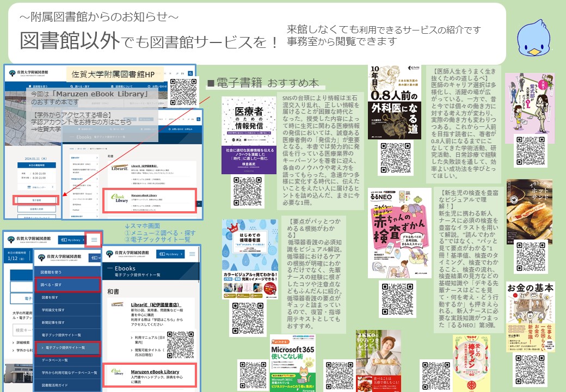Expand 詳細検索 on the smartphone home screen
Screen dimensions: 566x392
click(21, 342)
